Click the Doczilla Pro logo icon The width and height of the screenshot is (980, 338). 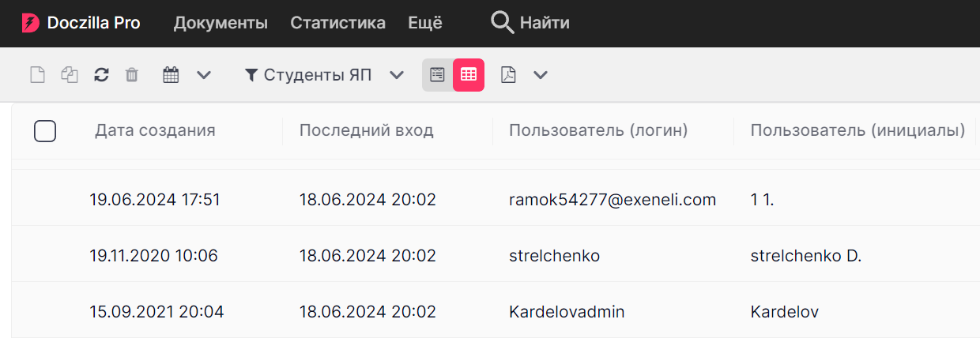[x=30, y=23]
